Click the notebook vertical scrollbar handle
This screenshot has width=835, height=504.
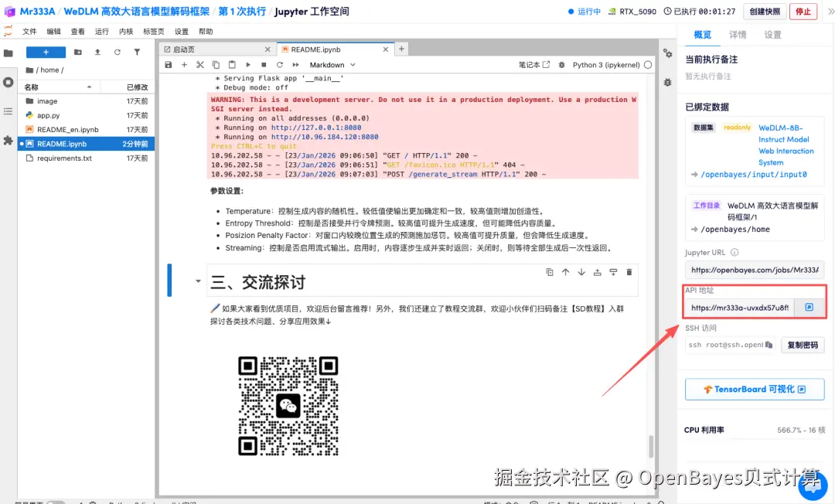pos(651,447)
